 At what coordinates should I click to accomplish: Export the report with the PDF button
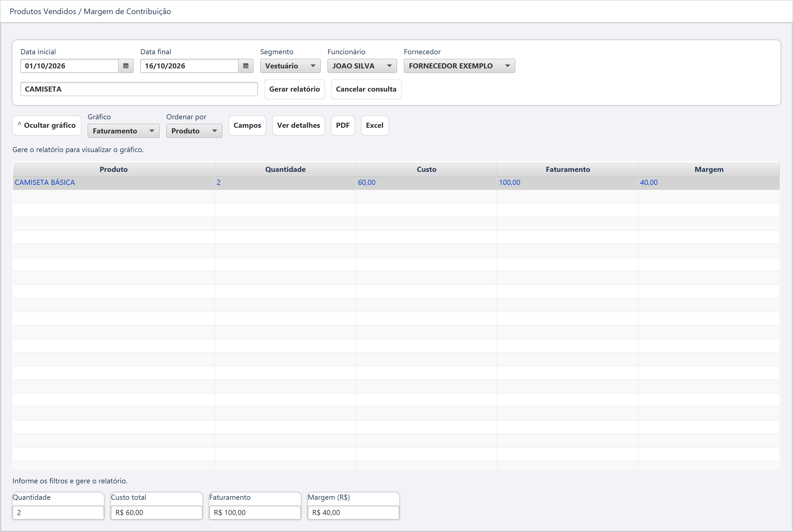[x=343, y=126]
